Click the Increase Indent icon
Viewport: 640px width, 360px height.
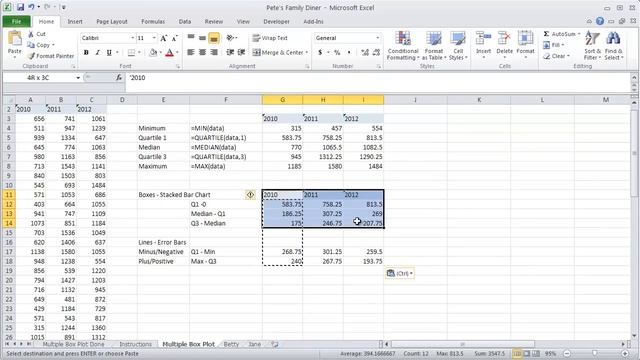241,52
